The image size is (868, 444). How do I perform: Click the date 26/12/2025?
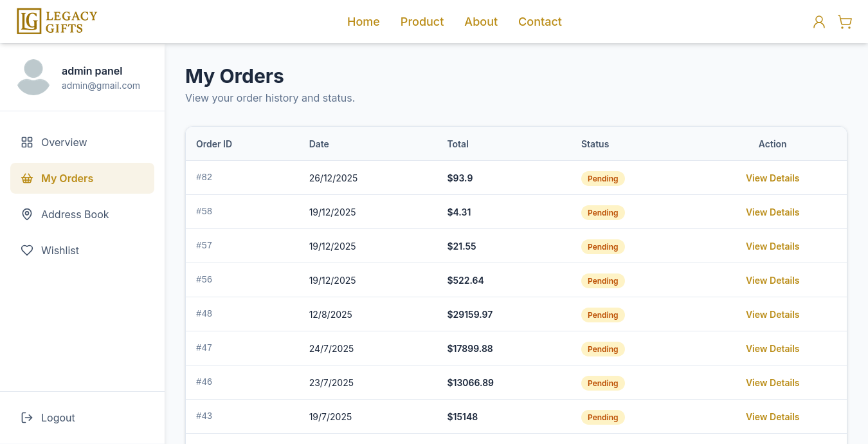click(333, 178)
